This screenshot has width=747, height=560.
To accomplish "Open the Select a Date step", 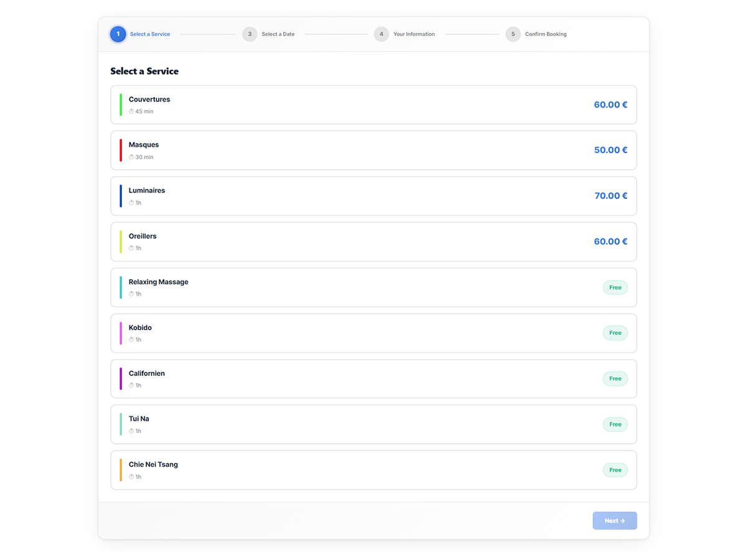I will [278, 34].
